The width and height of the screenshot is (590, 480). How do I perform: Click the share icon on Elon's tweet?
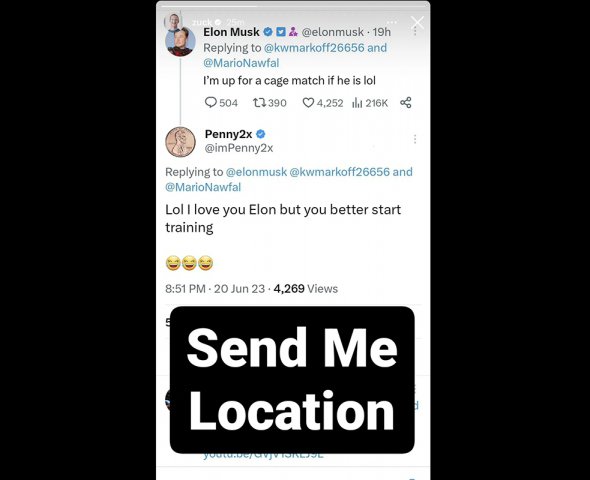click(x=406, y=102)
